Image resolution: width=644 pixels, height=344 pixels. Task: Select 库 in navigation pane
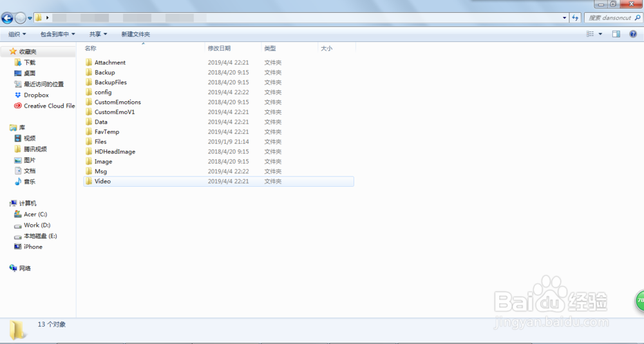pyautogui.click(x=22, y=128)
